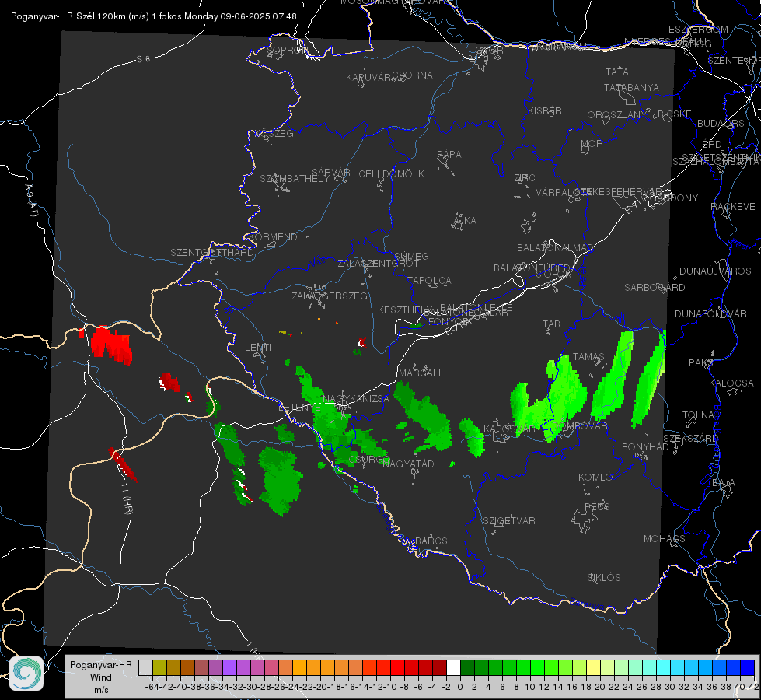This screenshot has height=700, width=761.
Task: Click the radar title with date 09-06-2025 07:48
Action: point(154,16)
